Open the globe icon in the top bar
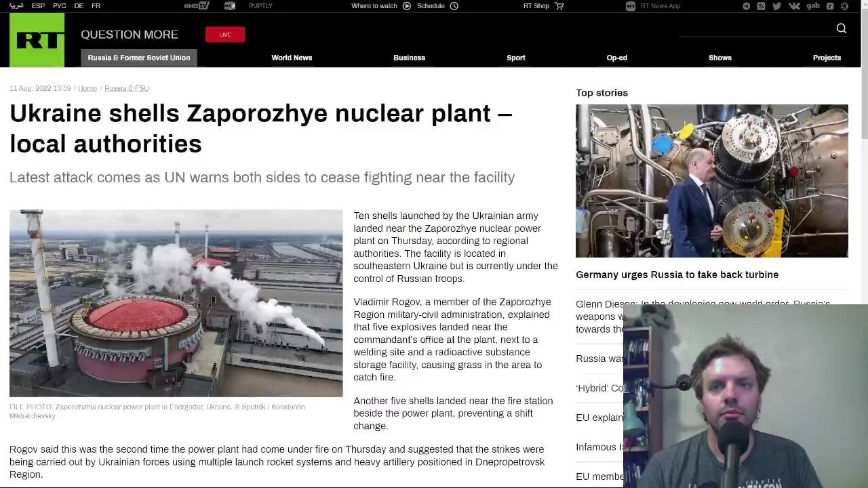The image size is (868, 488). tap(844, 6)
